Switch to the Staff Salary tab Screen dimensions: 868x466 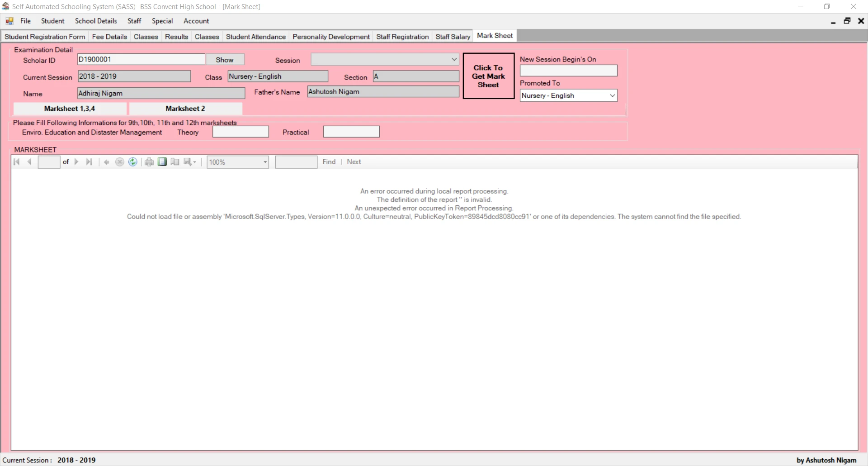click(453, 36)
